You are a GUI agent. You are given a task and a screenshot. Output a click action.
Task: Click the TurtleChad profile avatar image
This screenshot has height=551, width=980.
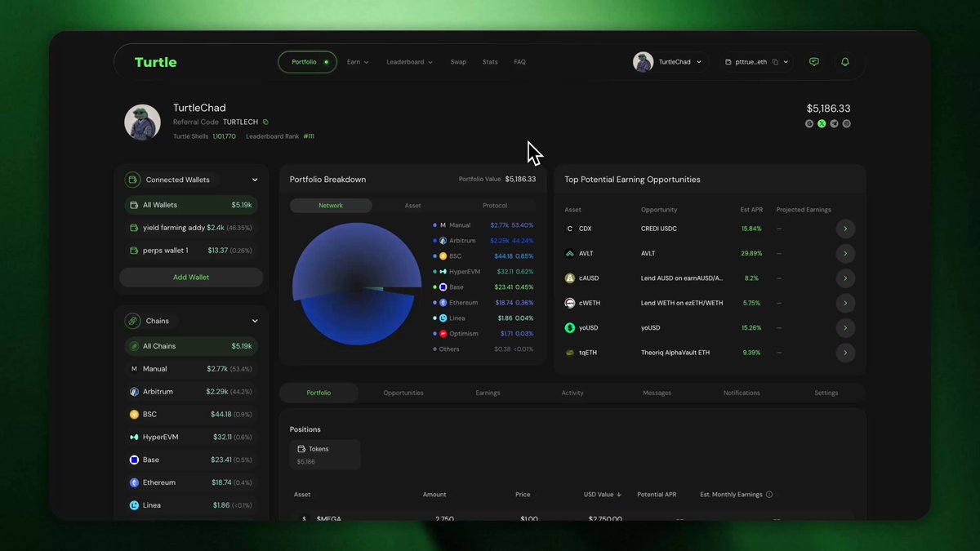click(x=142, y=122)
